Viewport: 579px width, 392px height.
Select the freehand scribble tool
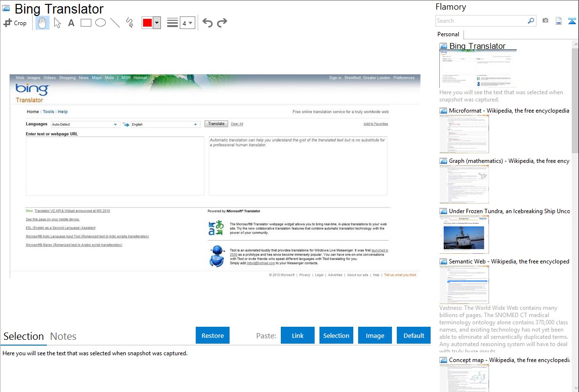129,23
